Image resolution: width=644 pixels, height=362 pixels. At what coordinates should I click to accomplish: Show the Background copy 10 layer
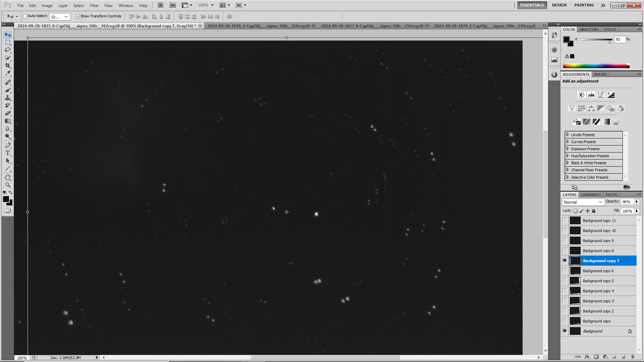tap(565, 230)
